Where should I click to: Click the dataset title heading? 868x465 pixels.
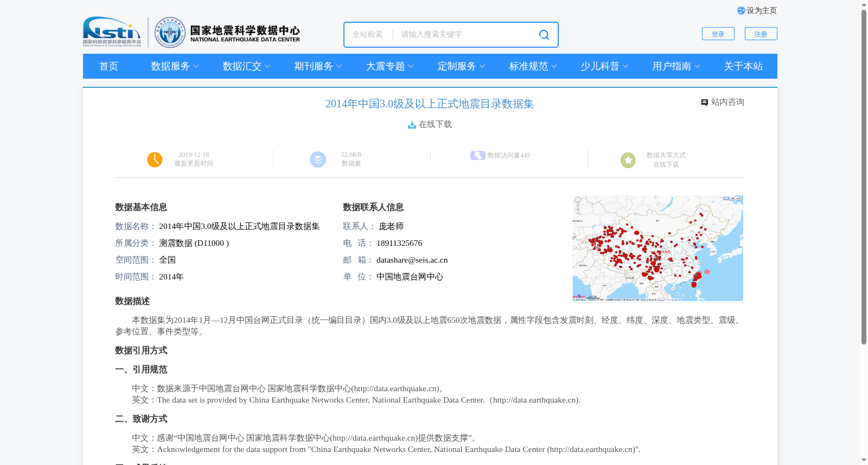tap(430, 104)
